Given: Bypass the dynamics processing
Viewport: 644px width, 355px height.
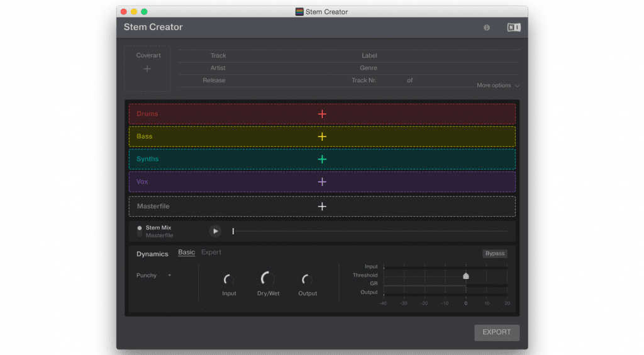Looking at the screenshot, I should (495, 253).
